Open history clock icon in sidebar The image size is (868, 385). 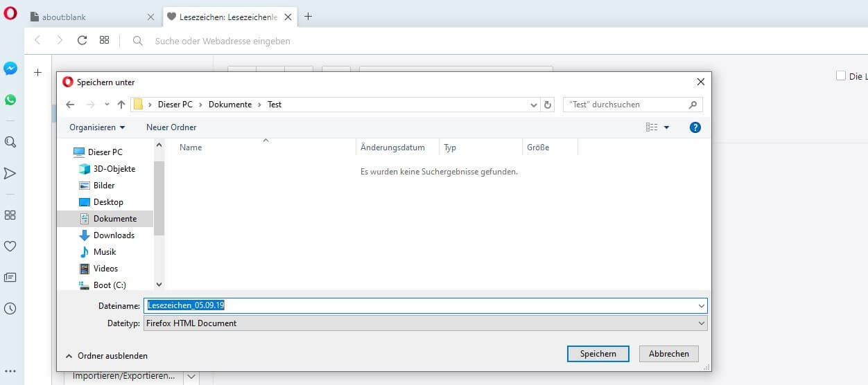pyautogui.click(x=10, y=309)
